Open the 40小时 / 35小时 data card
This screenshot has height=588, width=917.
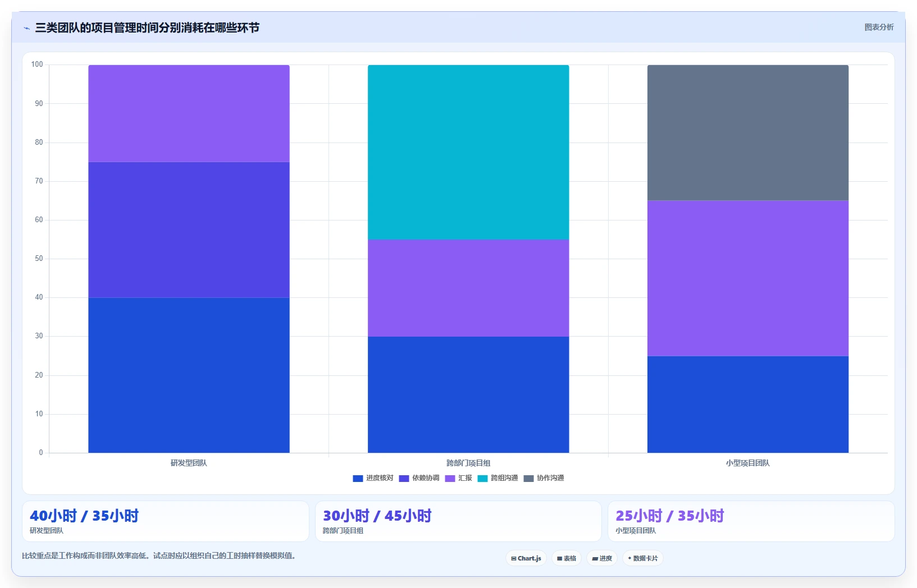point(166,521)
